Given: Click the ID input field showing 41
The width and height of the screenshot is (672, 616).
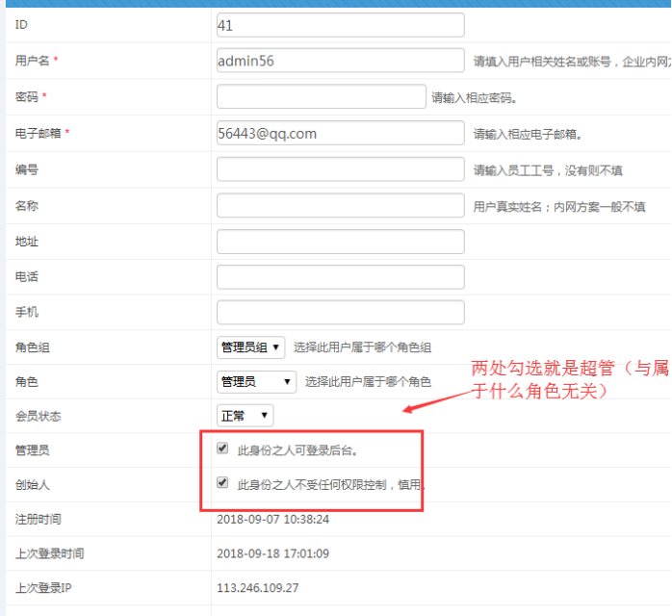Looking at the screenshot, I should tap(340, 25).
